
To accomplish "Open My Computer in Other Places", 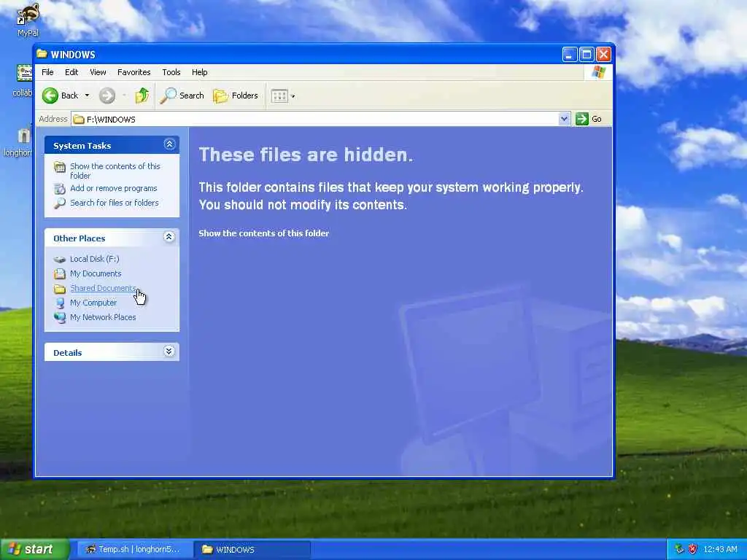I will pos(93,303).
